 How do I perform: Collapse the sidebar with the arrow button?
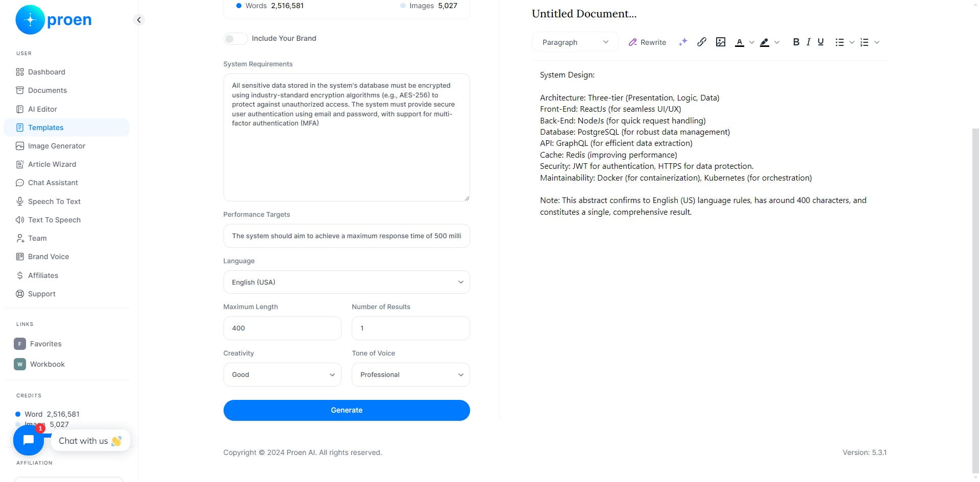tap(139, 20)
